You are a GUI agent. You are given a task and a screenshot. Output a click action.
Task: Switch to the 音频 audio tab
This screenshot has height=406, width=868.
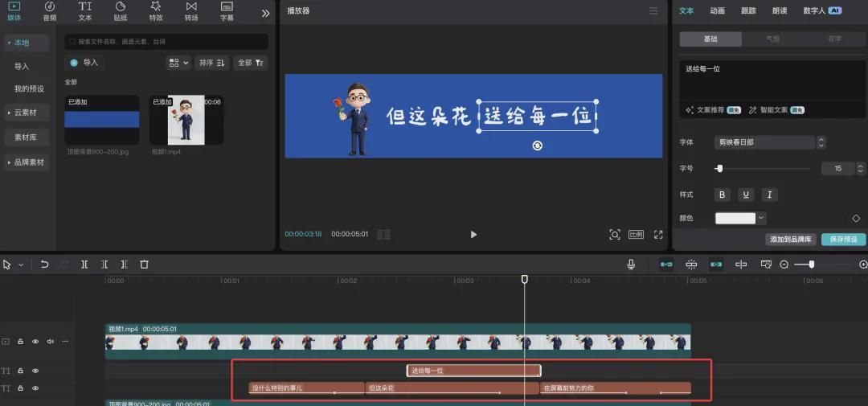[49, 11]
